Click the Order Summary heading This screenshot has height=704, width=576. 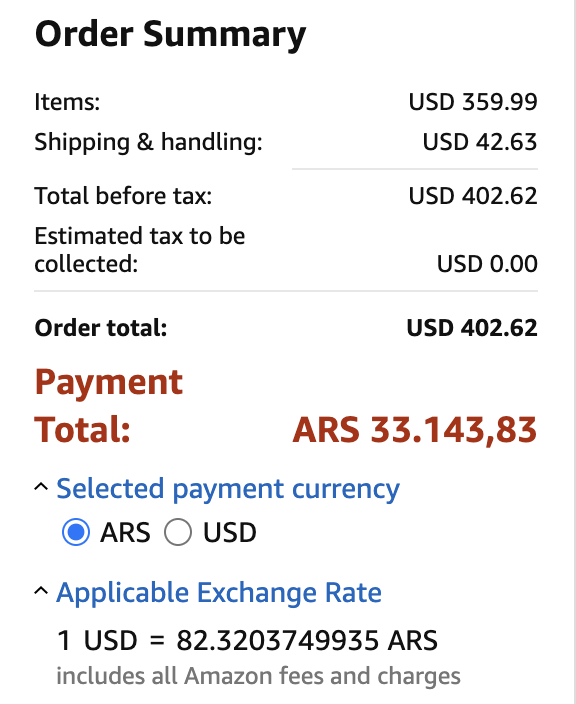170,35
